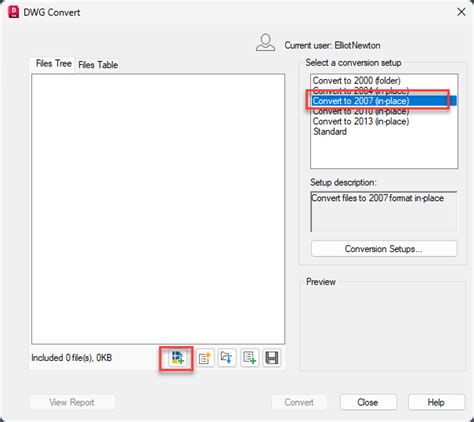Click the Open list folder icon
The height and width of the screenshot is (422, 474).
227,358
